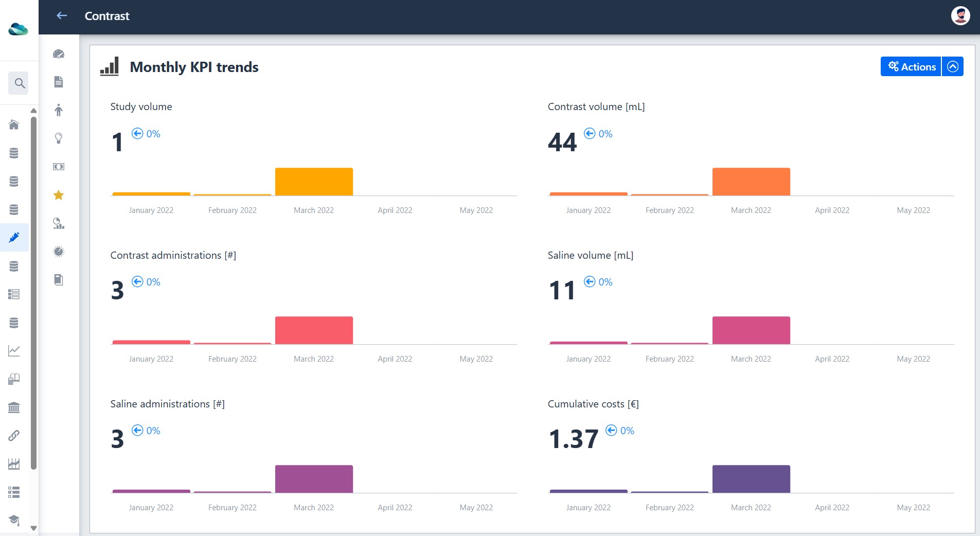Open the user profile avatar
This screenshot has width=980, height=536.
coord(960,16)
